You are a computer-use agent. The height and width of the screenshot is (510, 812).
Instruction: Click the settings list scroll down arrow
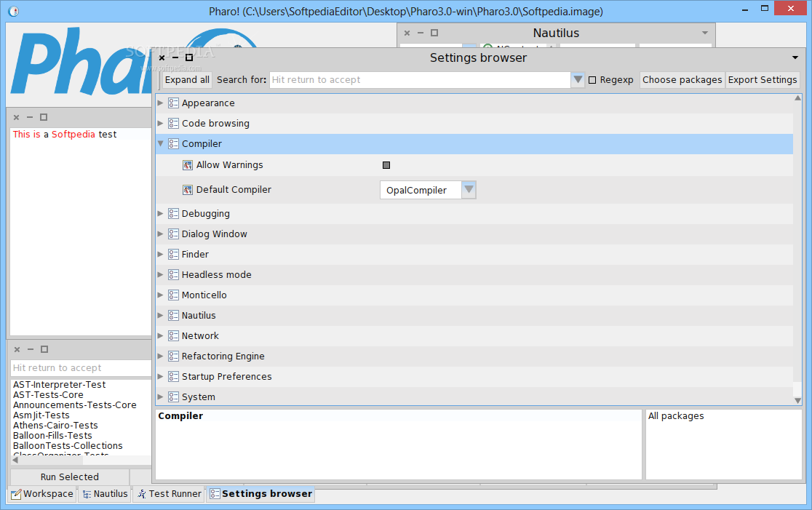click(797, 401)
